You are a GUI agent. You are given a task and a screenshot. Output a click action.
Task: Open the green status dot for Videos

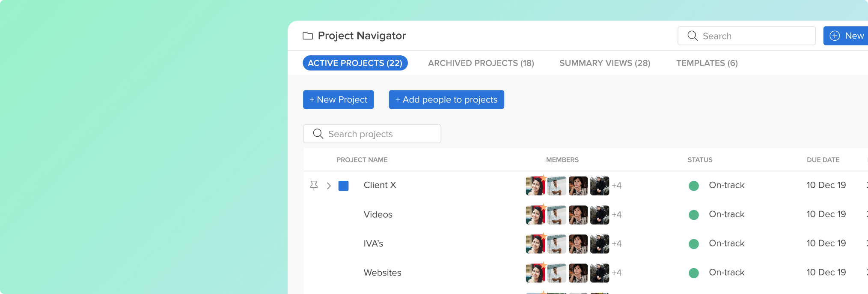pos(694,215)
